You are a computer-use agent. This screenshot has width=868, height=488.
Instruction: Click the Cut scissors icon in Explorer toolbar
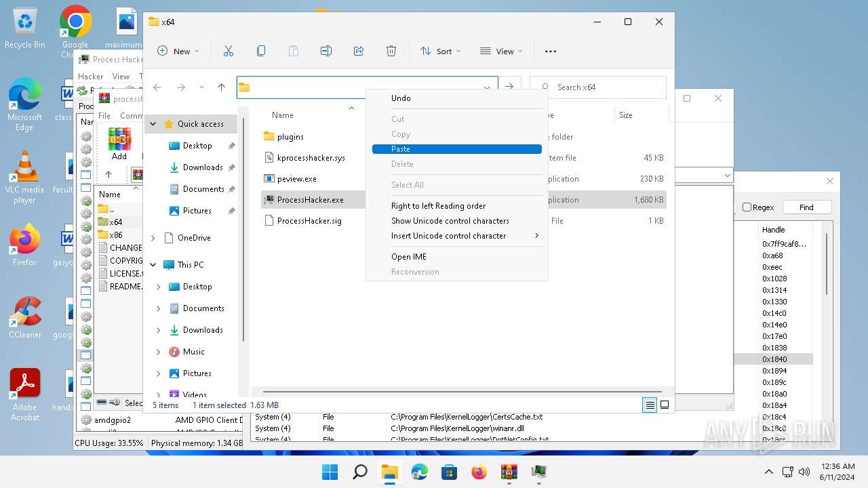pyautogui.click(x=229, y=51)
